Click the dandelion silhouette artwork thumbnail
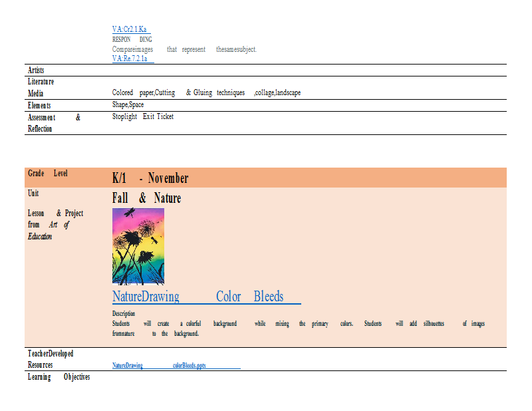 138,246
